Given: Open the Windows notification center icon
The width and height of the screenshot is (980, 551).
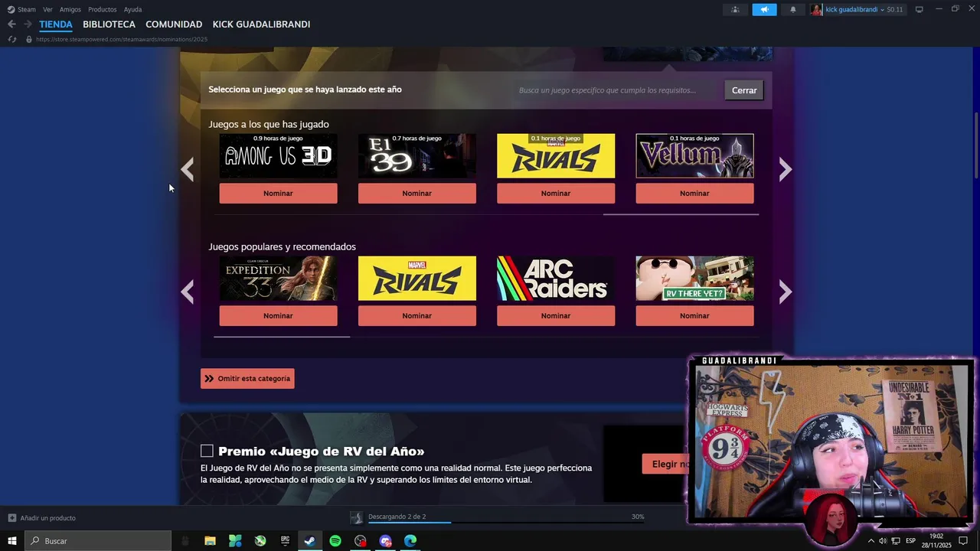Looking at the screenshot, I should 963,541.
